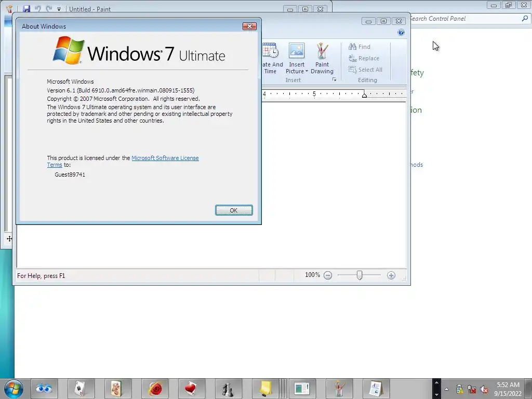Screen dimensions: 532x399
Task: Open the red swirl game taskbar icon
Action: tap(155, 389)
